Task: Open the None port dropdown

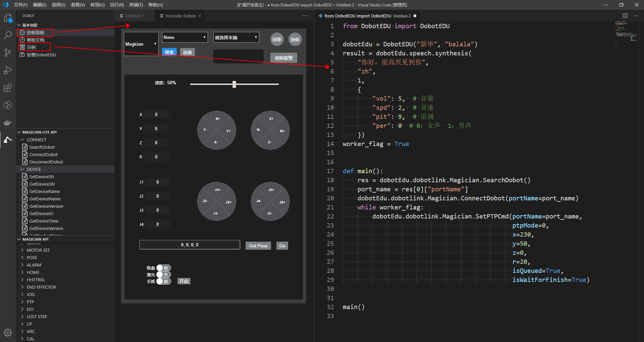Action: pos(185,37)
